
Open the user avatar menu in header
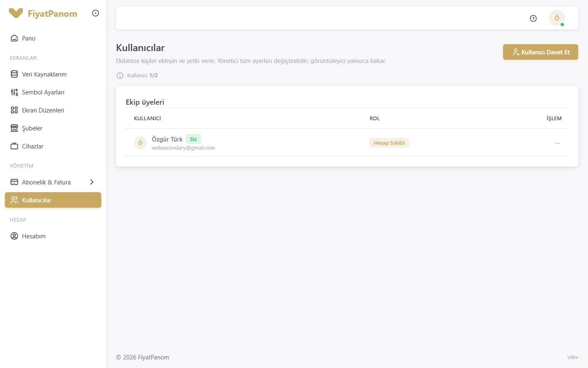pos(557,18)
